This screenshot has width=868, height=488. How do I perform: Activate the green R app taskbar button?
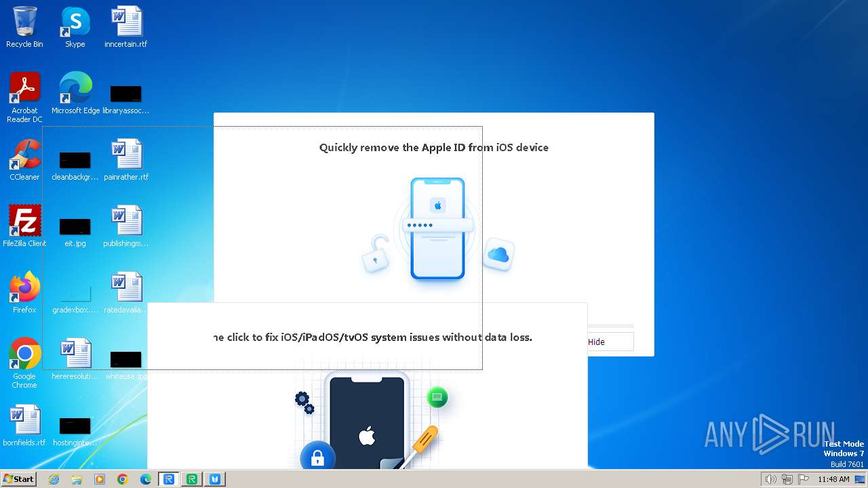(192, 479)
